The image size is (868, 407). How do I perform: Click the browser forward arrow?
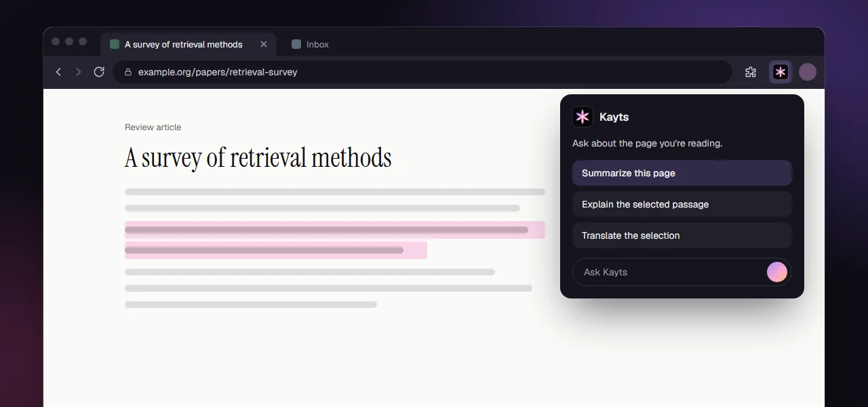pyautogui.click(x=79, y=72)
